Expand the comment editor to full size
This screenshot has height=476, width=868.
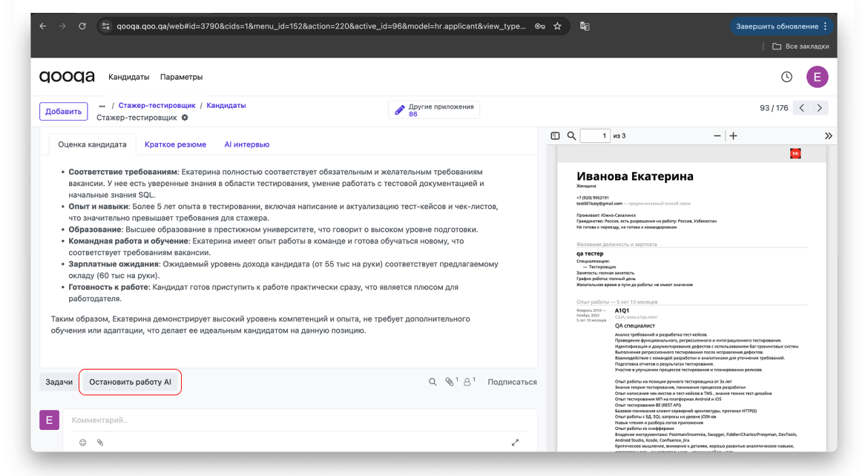[515, 442]
